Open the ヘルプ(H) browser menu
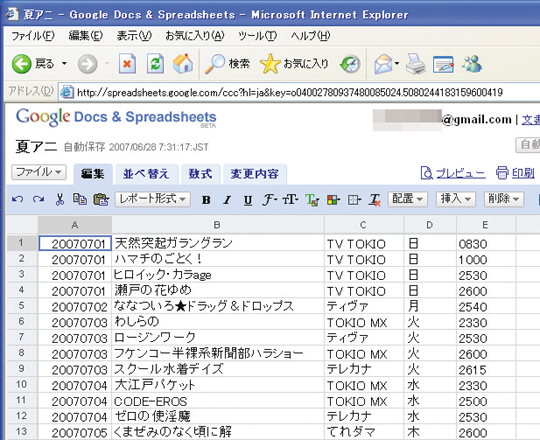The image size is (540, 440). point(310,35)
